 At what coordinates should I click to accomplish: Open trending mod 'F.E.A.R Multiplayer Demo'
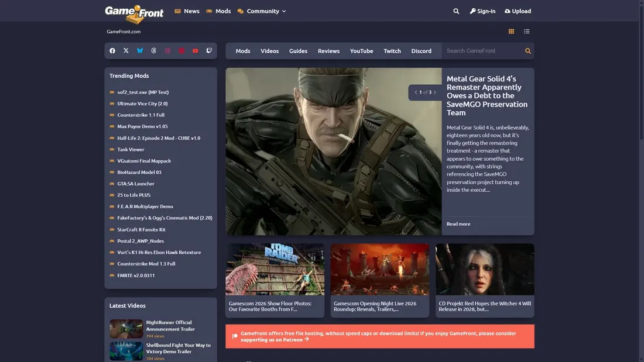coord(145,206)
